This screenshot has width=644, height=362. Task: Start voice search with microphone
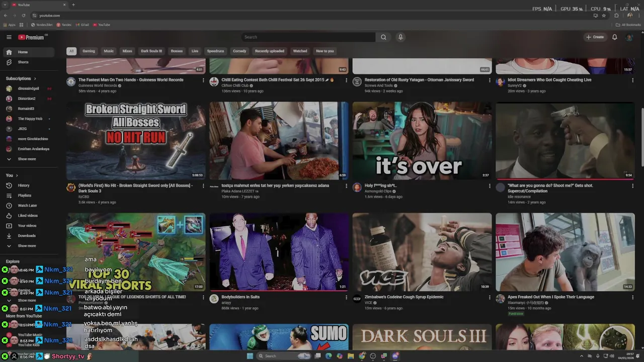click(400, 37)
